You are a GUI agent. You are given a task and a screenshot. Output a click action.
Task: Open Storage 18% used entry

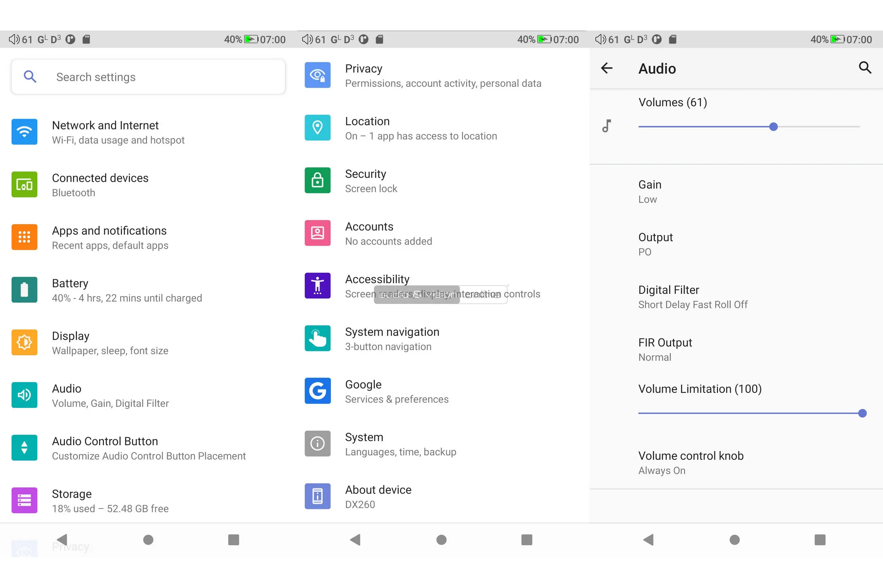[110, 500]
